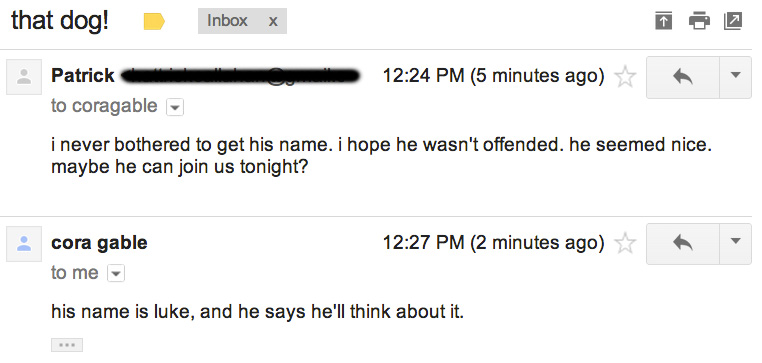Viewport: 762px width, 363px height.
Task: Reply to Patrick's message
Action: point(683,77)
